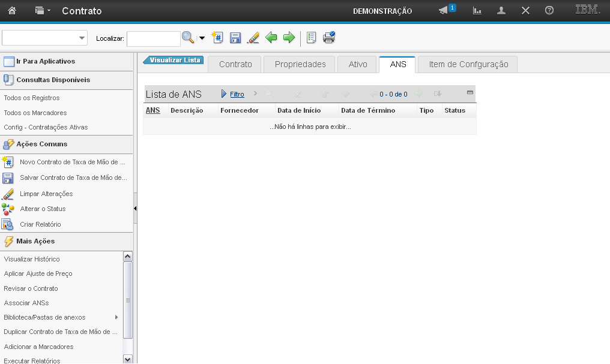Image resolution: width=610 pixels, height=364 pixels.
Task: Click into the Localizar search field
Action: pyautogui.click(x=153, y=38)
